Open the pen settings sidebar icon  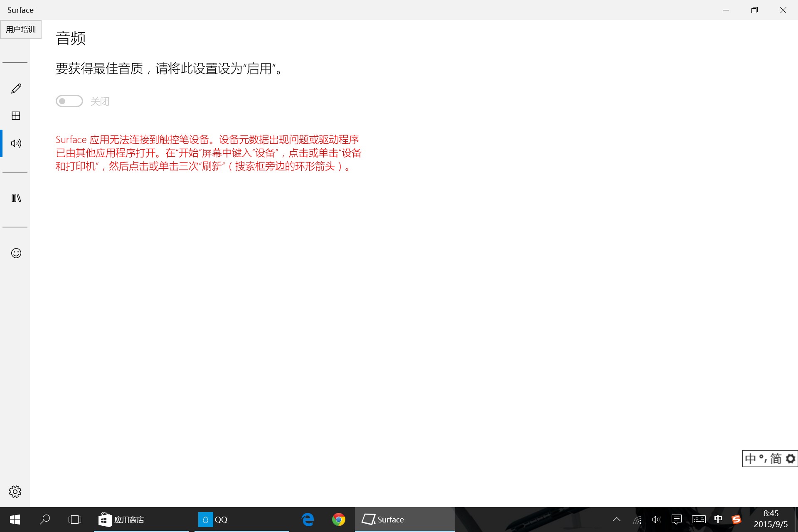coord(16,89)
